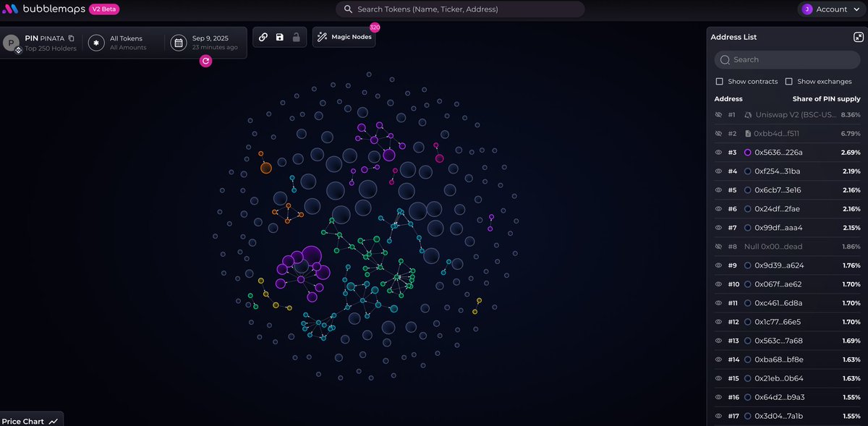Hide address #12 0x1c77...66e5
The image size is (868, 426).
tap(719, 322)
